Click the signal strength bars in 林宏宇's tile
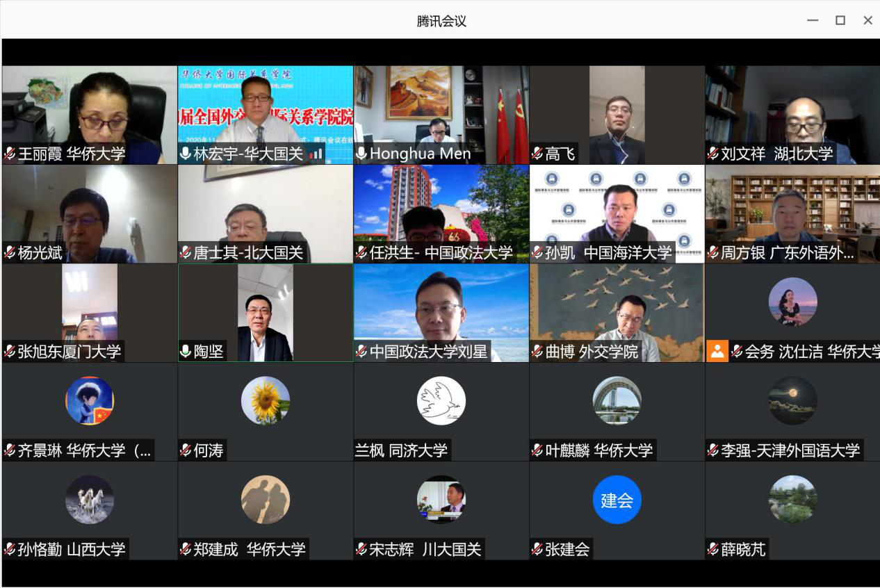Image resolution: width=880 pixels, height=588 pixels. [x=316, y=154]
